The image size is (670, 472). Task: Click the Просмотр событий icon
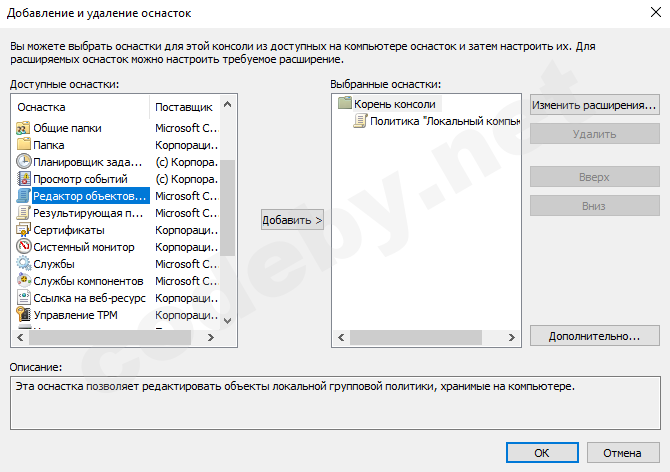[x=23, y=179]
